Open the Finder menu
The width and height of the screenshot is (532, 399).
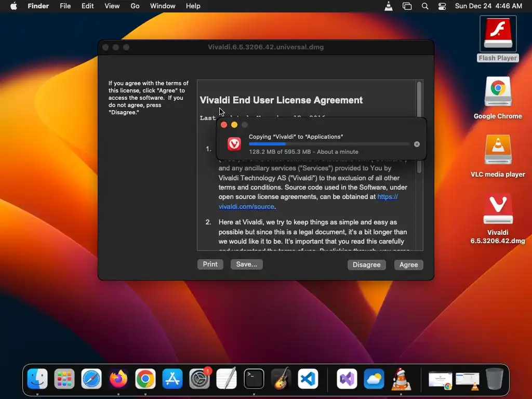click(38, 6)
